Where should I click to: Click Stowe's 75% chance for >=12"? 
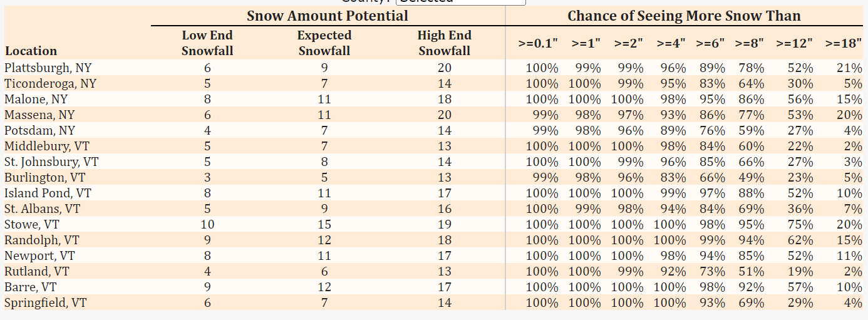coord(800,224)
